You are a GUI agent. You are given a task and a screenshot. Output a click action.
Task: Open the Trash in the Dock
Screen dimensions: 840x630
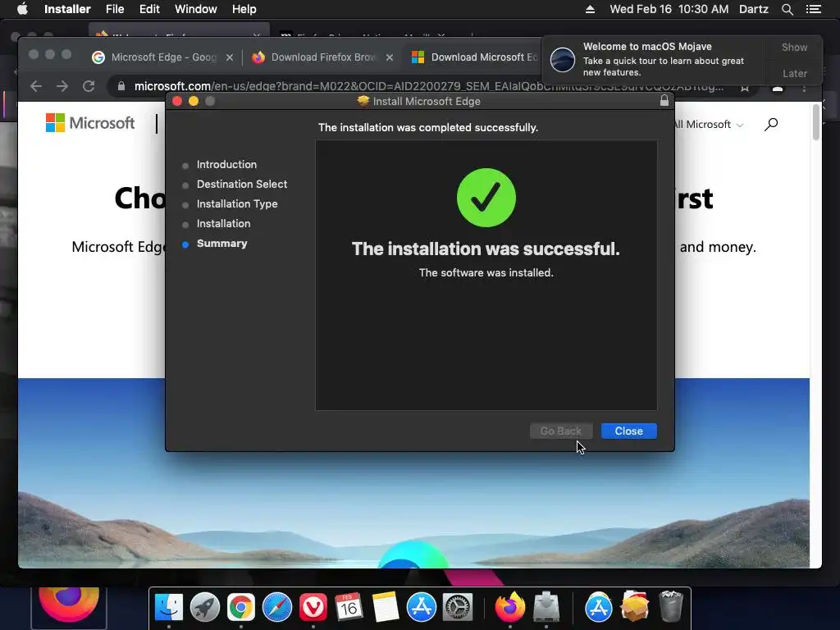670,608
